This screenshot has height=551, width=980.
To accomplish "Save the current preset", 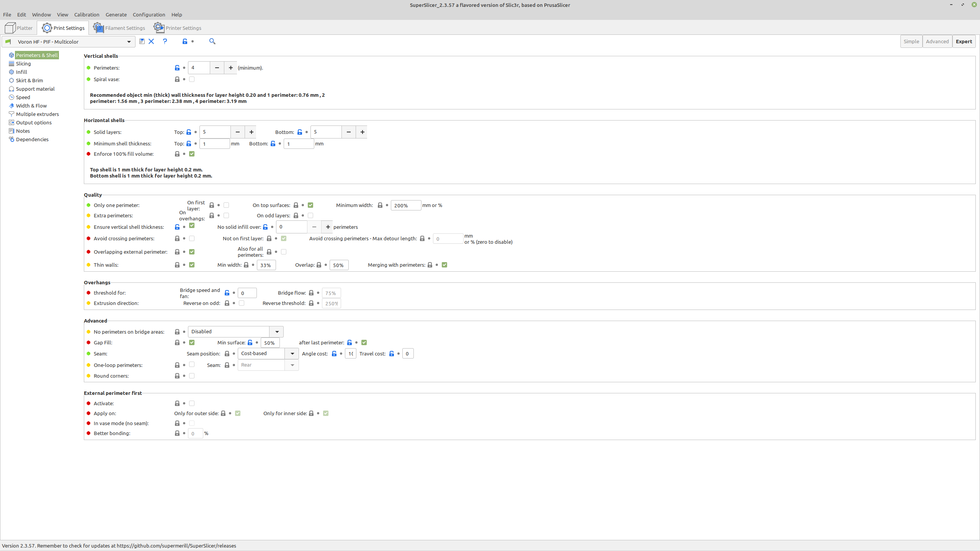I will tap(142, 41).
